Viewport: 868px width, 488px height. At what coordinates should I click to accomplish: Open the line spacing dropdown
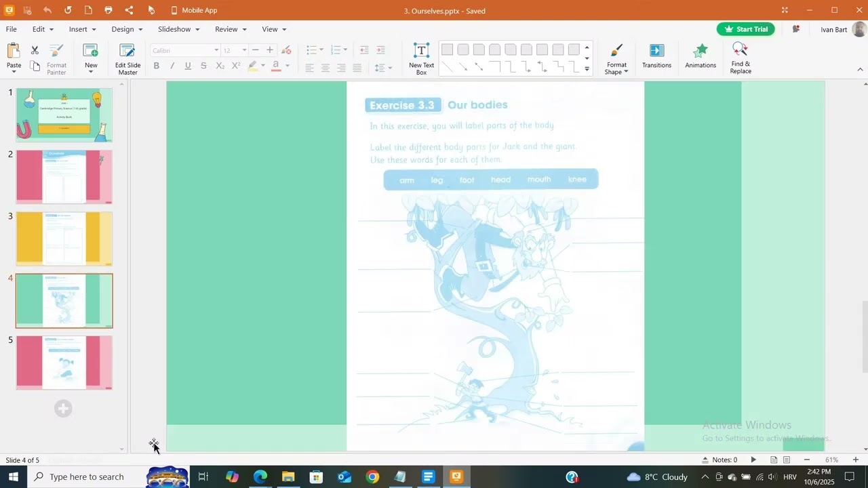(x=383, y=68)
